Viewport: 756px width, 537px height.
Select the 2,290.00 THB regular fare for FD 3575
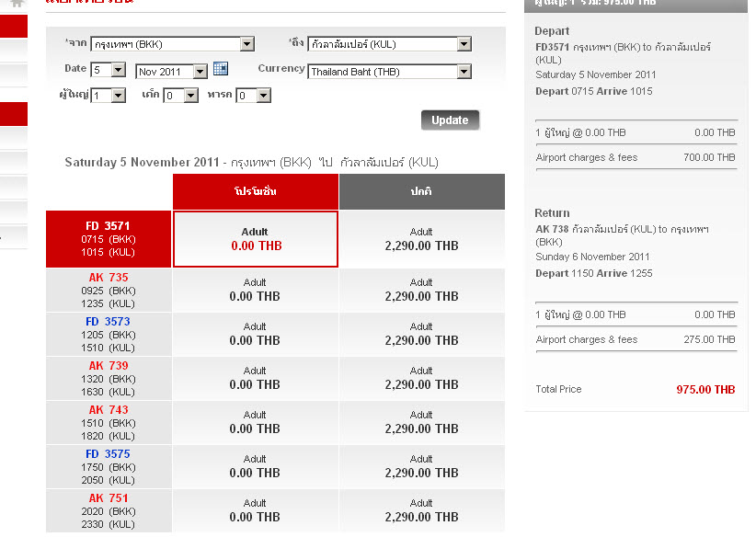point(422,467)
